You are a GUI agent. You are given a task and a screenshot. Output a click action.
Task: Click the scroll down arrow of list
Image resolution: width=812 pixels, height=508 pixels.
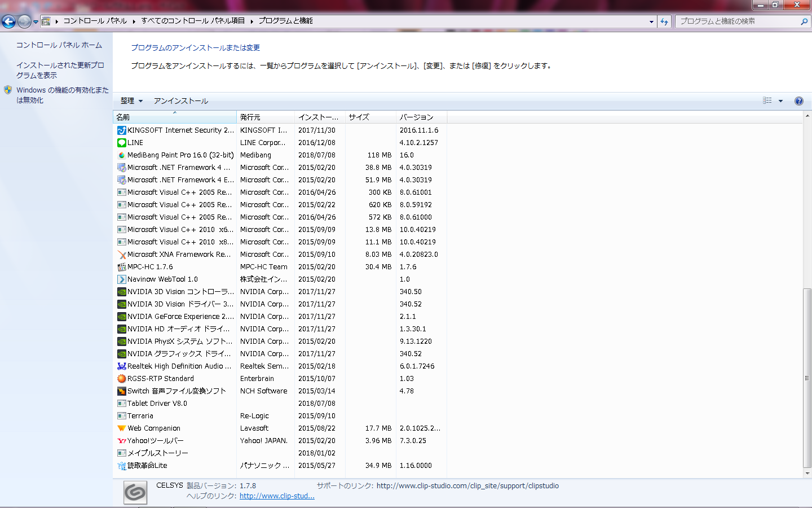point(807,474)
